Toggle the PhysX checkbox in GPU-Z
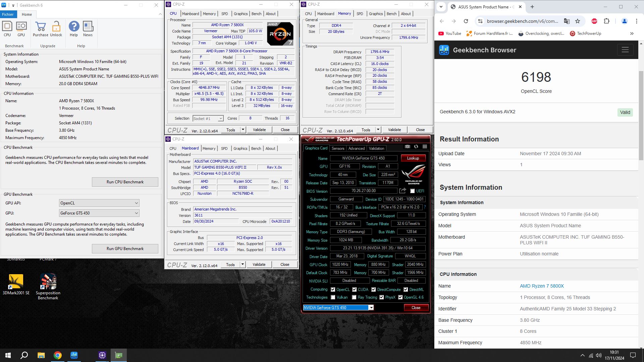The width and height of the screenshot is (644, 362). click(x=381, y=297)
